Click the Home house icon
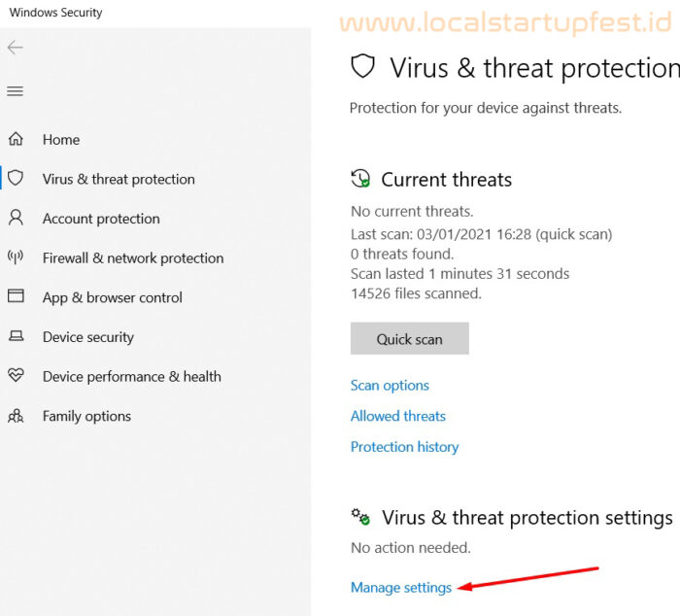Screen dimensions: 680x616 (17, 139)
